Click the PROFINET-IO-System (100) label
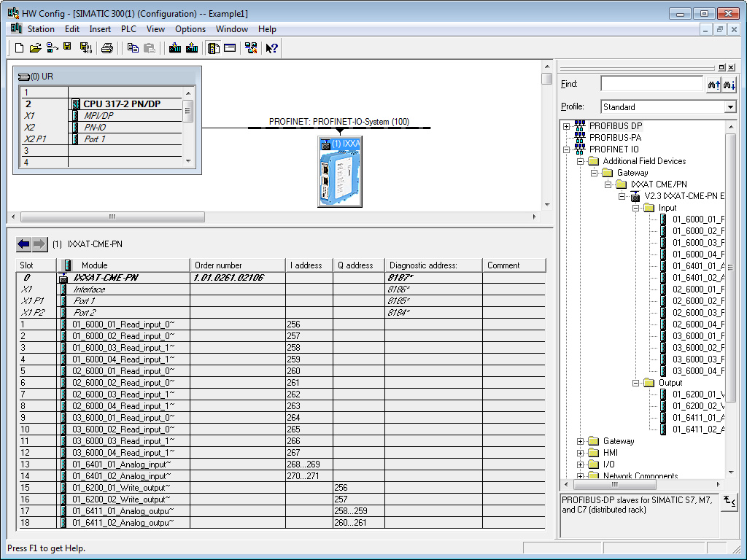The image size is (747, 560). pos(338,122)
